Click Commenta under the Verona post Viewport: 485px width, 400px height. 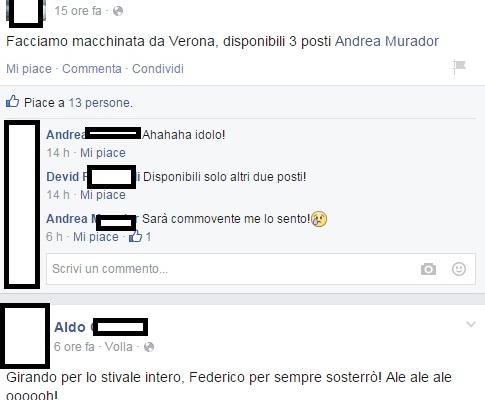(x=92, y=69)
